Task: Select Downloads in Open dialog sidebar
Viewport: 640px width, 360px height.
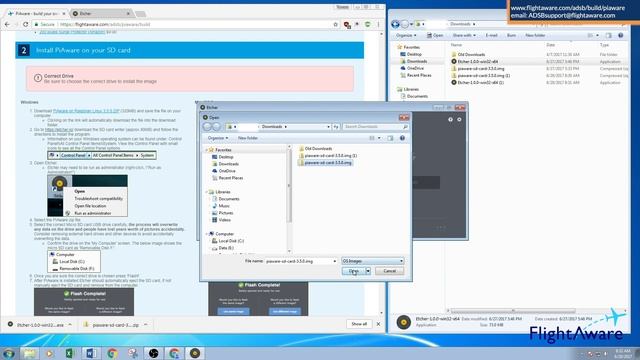Action: pyautogui.click(x=225, y=164)
